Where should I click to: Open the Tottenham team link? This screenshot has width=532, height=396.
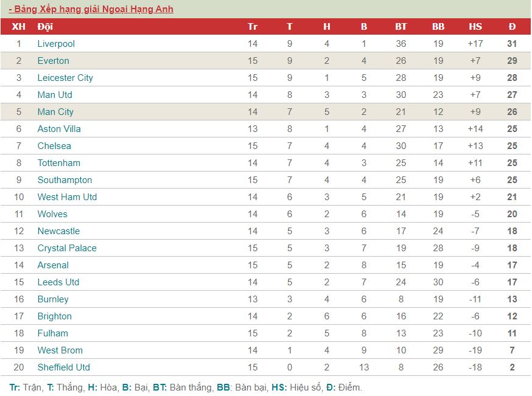click(x=58, y=163)
